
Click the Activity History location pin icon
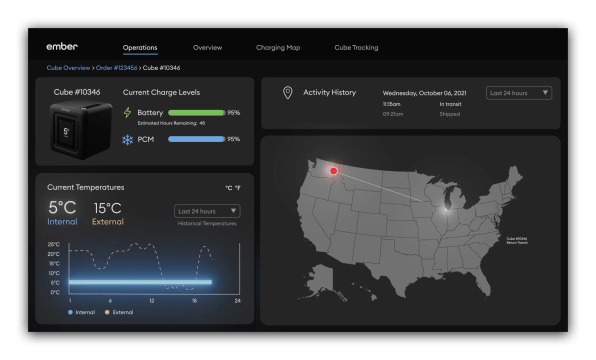288,92
